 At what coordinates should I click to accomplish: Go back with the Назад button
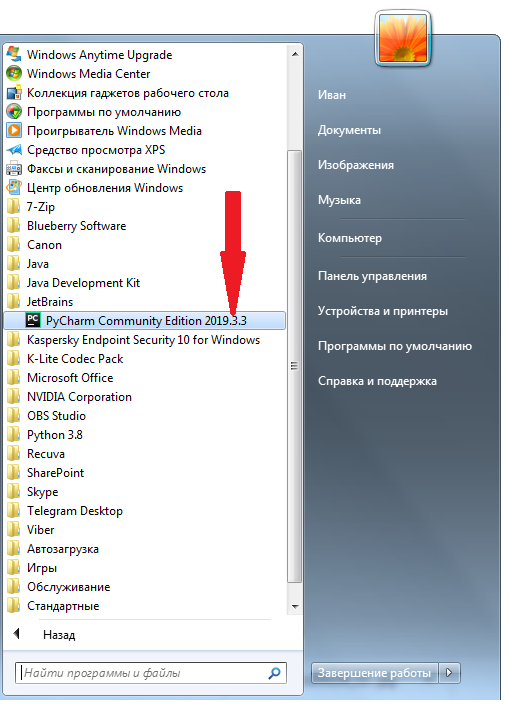59,635
